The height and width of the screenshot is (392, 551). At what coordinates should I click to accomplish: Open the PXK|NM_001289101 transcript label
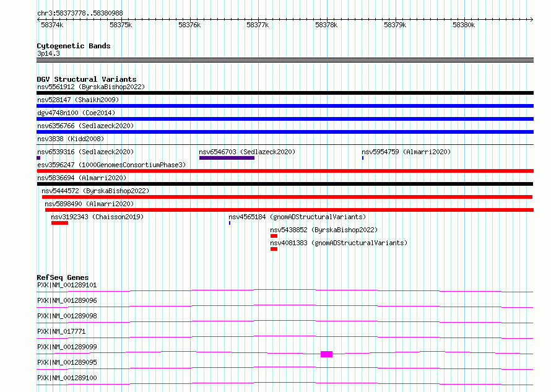pos(67,285)
